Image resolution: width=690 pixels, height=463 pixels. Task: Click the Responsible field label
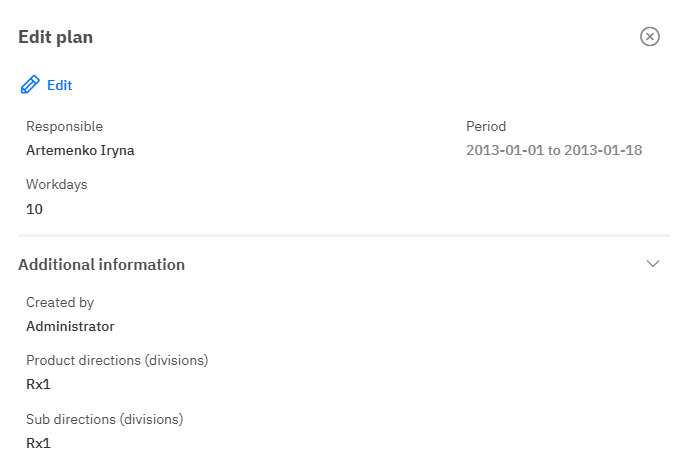(x=64, y=127)
